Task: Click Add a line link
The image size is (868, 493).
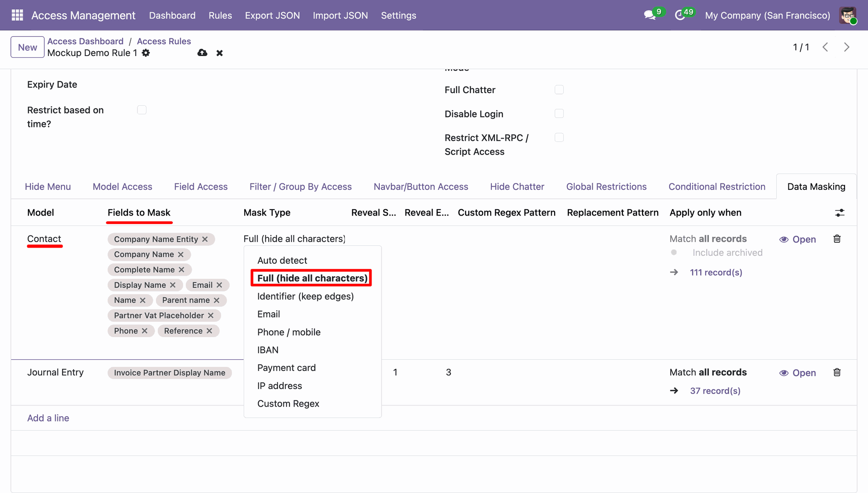Action: 48,418
